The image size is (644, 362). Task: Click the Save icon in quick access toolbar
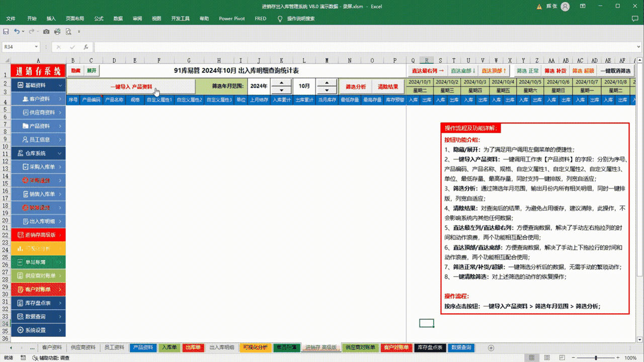point(6,31)
